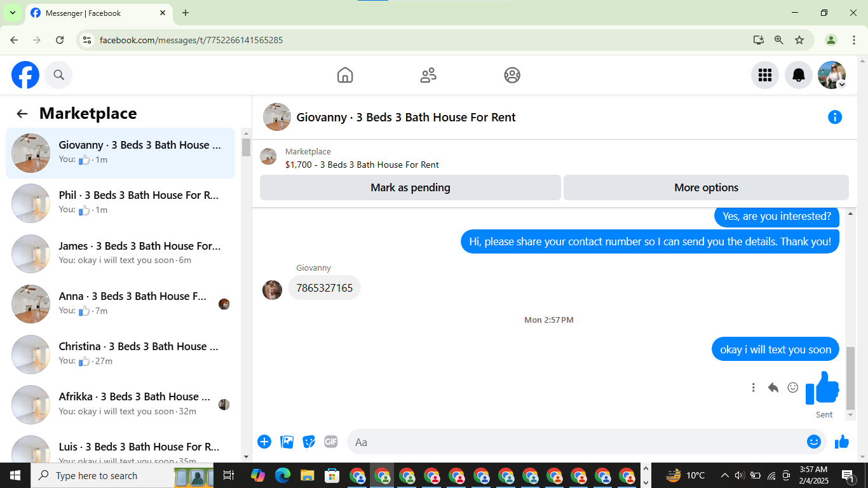Click the chat messages scrollbar thumb
868x488 pixels.
[x=851, y=378]
